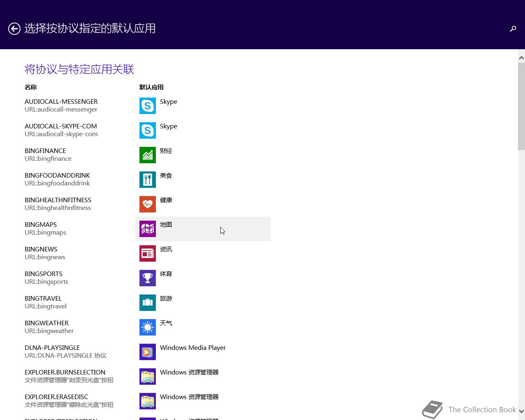The width and height of the screenshot is (525, 420).
Task: Click heading 将协议与特定应用关联
Action: point(79,69)
